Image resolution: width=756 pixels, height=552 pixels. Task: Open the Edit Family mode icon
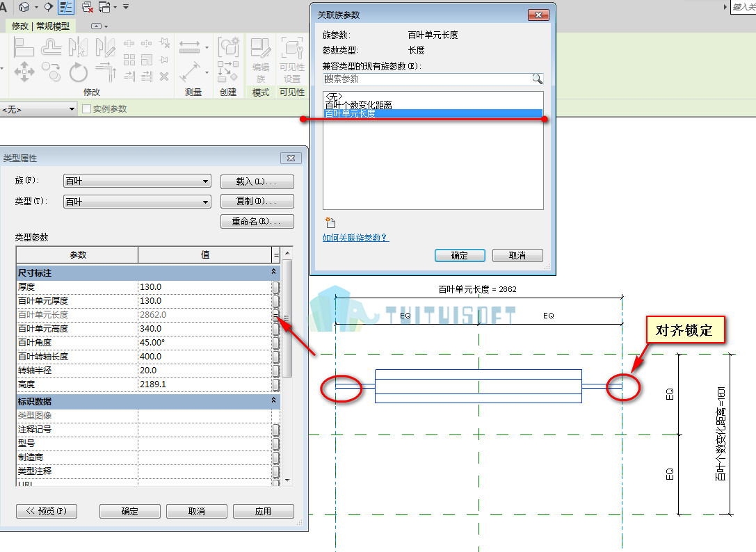tap(260, 60)
